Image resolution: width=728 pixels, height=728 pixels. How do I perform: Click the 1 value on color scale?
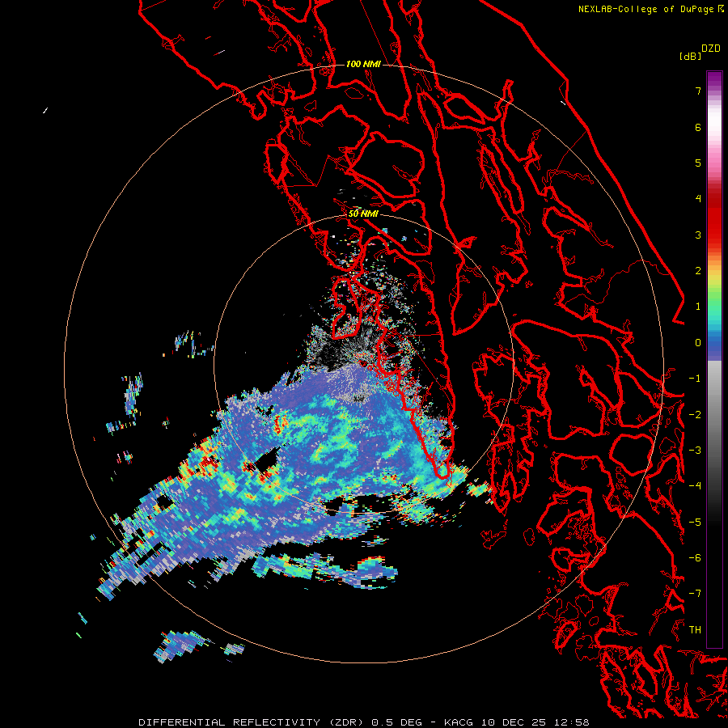coord(698,307)
